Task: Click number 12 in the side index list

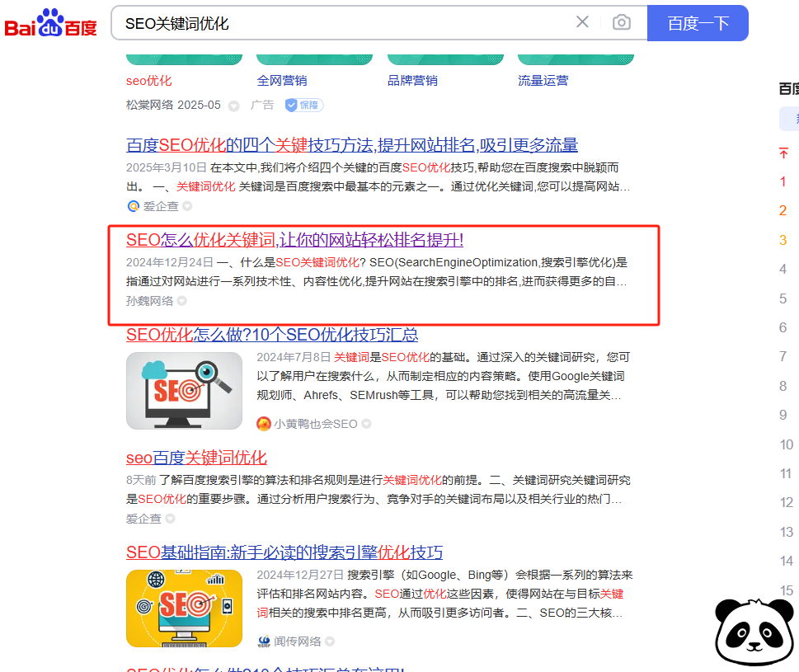Action: pos(787,502)
